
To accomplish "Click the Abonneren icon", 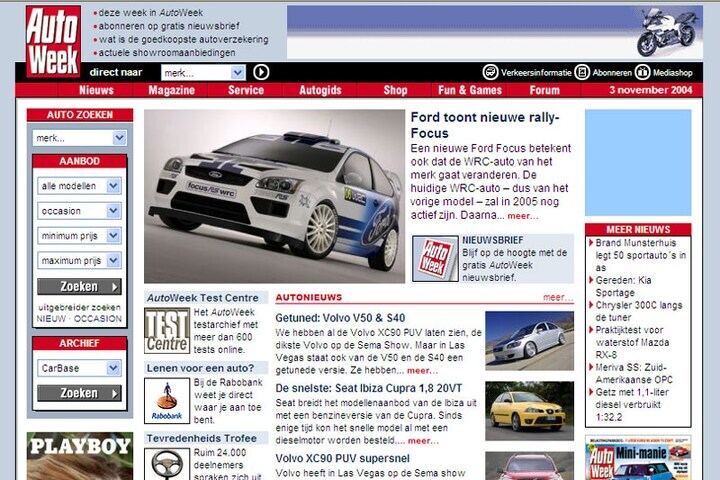I will click(x=582, y=72).
